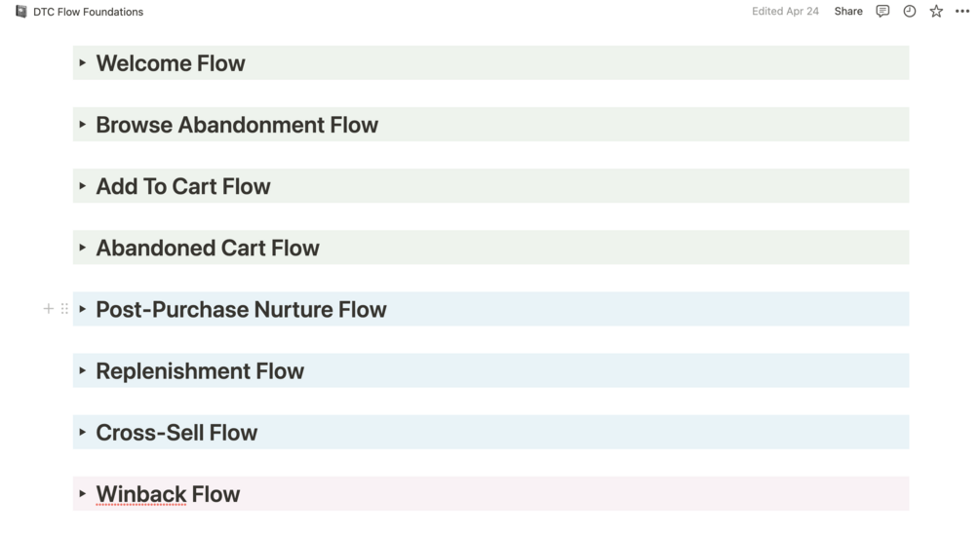Click the plus icon to add block
The height and width of the screenshot is (538, 980).
pos(49,309)
